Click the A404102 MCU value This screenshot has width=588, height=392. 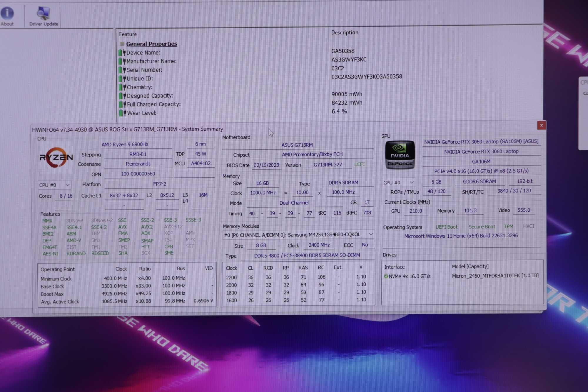[x=201, y=164]
